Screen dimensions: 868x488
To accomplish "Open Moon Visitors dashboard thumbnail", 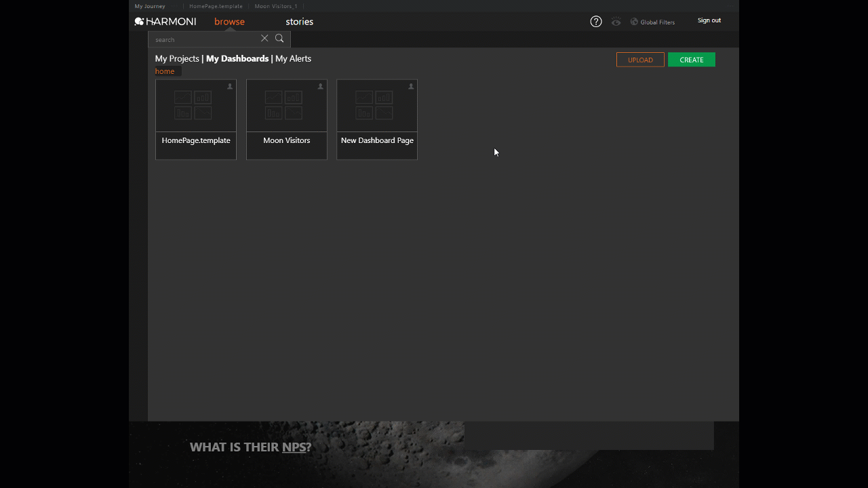I will (286, 106).
